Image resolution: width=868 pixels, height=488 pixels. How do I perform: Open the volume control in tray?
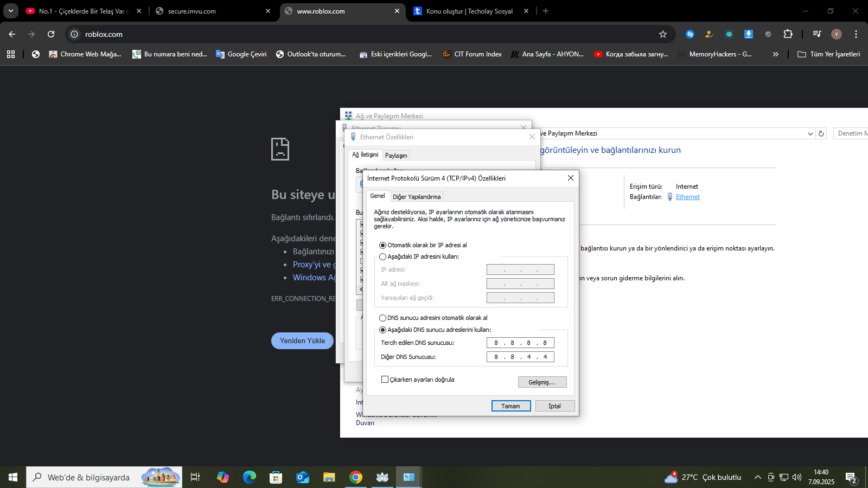(x=797, y=477)
